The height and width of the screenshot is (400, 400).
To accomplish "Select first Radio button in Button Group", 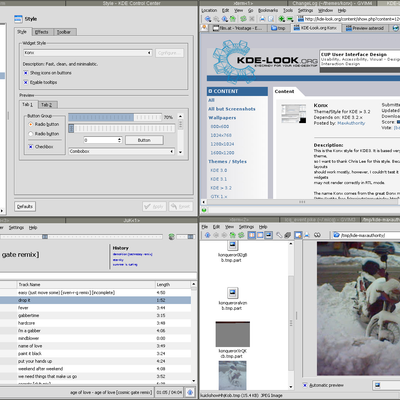I will 31,124.
